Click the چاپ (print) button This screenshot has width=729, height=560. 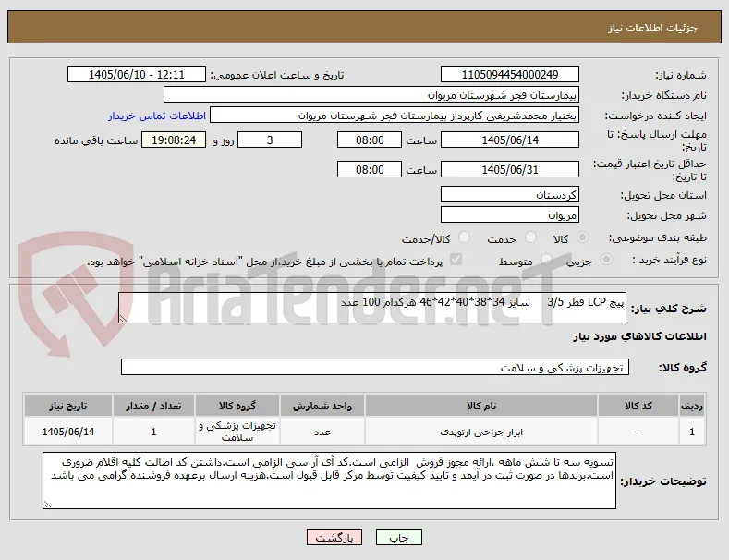[x=399, y=538]
